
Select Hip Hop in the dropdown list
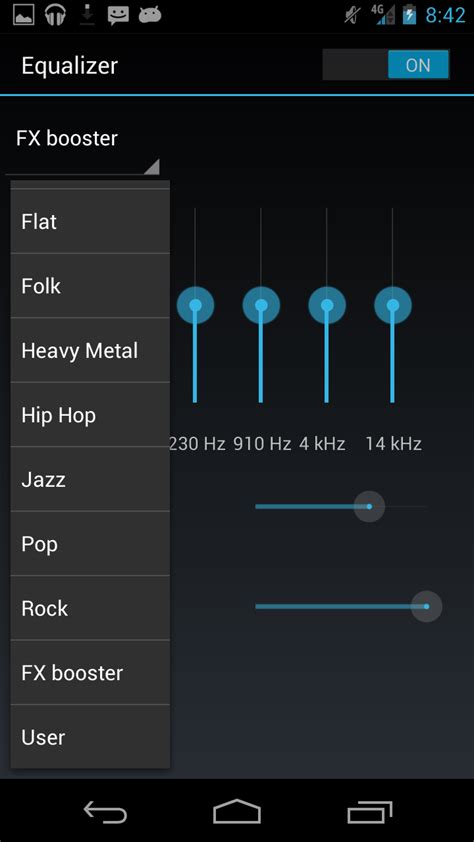90,415
